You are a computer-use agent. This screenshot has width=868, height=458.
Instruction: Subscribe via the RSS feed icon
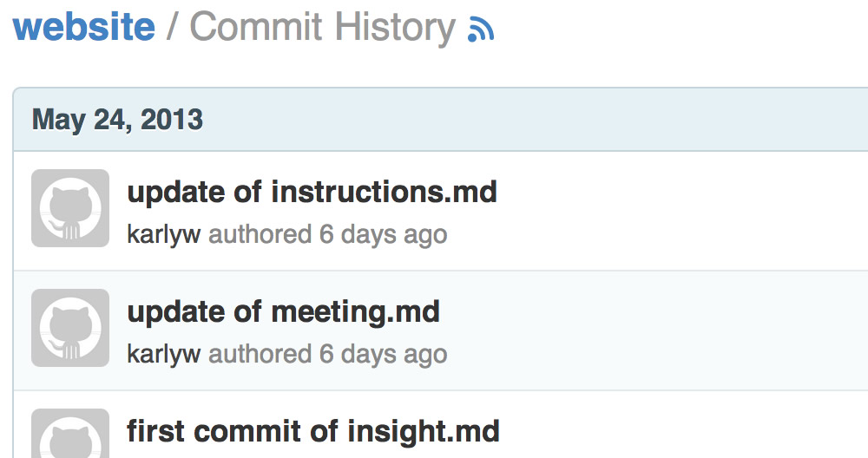point(481,30)
